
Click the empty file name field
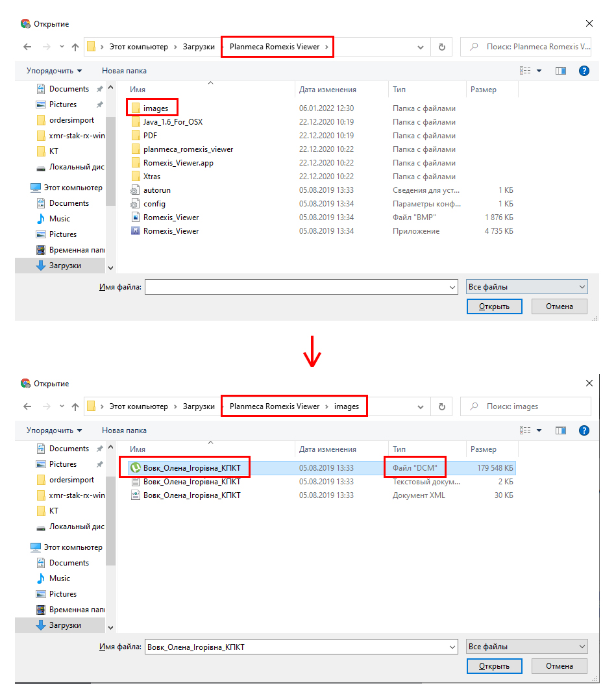[301, 287]
